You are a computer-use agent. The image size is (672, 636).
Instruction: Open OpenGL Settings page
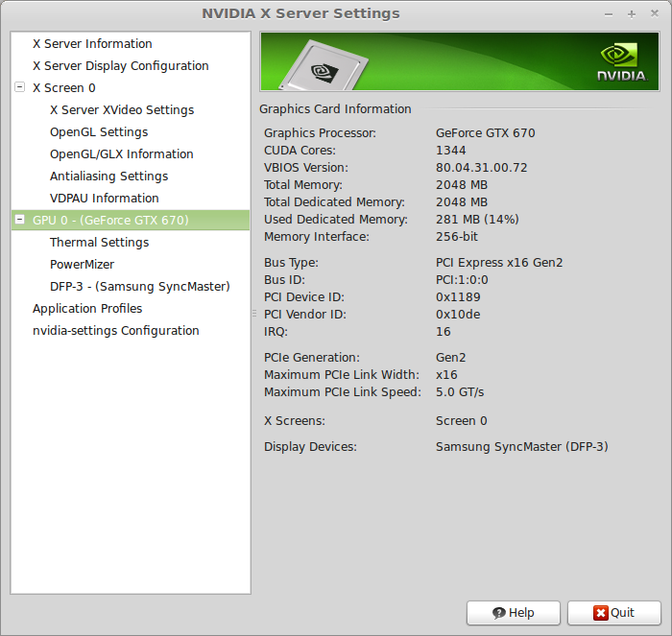coord(99,132)
